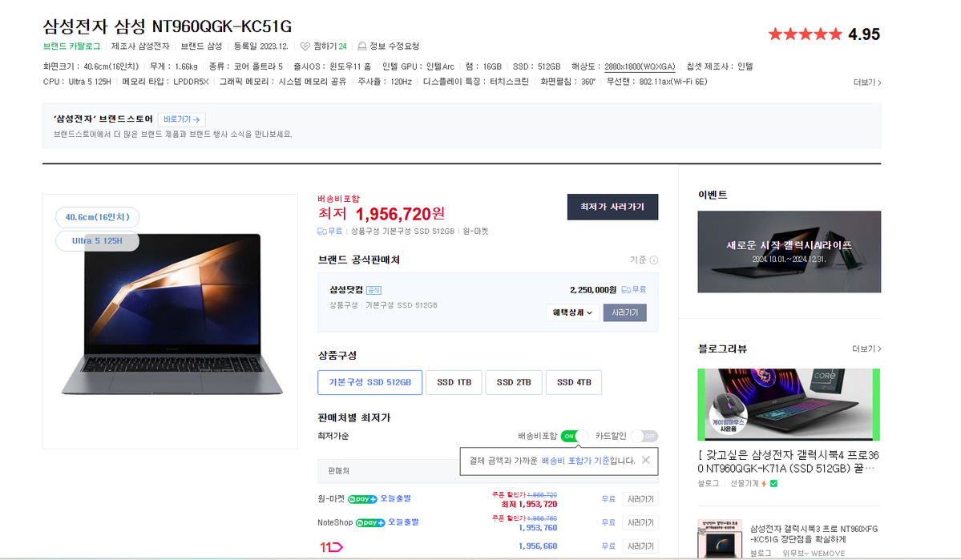961x560 pixels.
Task: Click 사러가기 in the 원-마켓 row
Action: pos(640,499)
